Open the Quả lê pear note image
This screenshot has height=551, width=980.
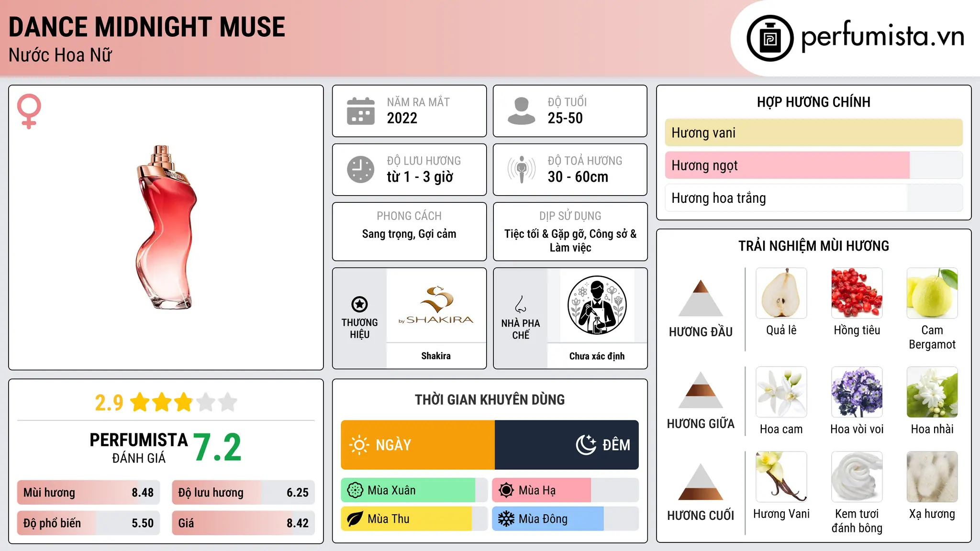[x=781, y=293]
